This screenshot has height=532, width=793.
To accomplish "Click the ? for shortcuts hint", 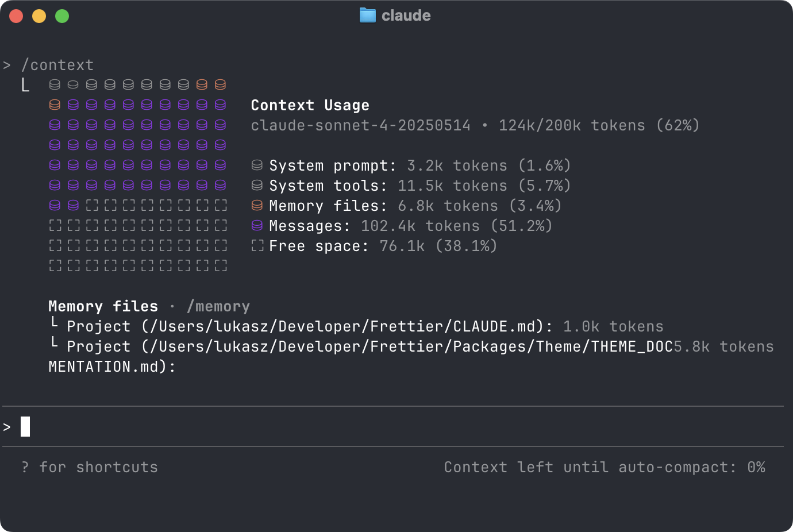I will pos(90,467).
